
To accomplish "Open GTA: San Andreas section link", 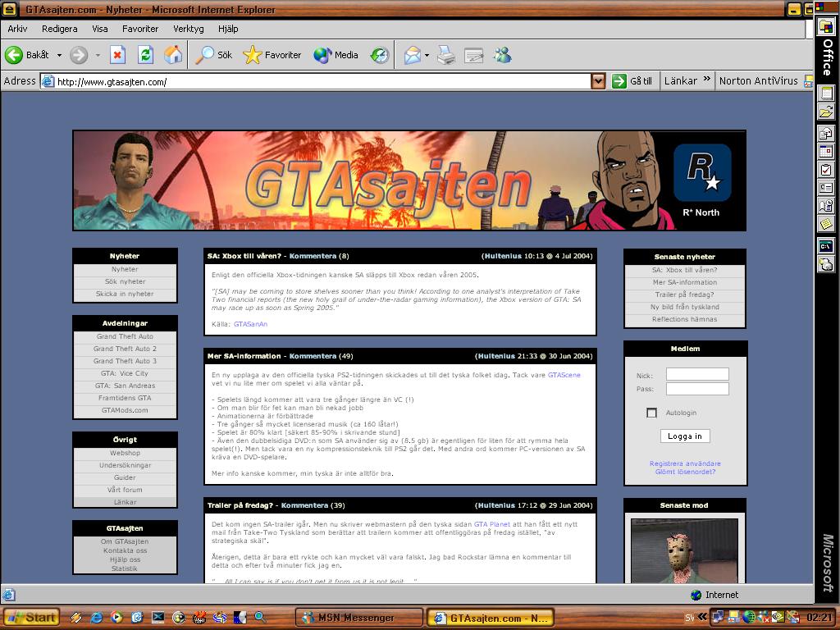I will 125,386.
